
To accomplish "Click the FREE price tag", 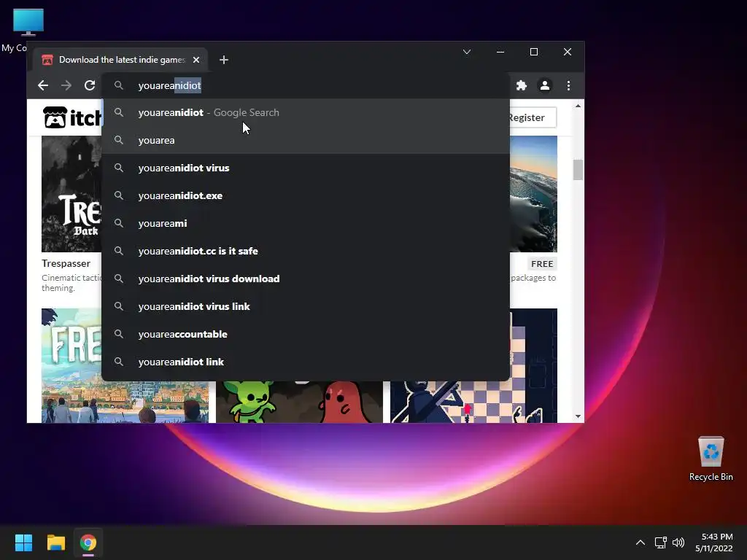I will (x=542, y=264).
